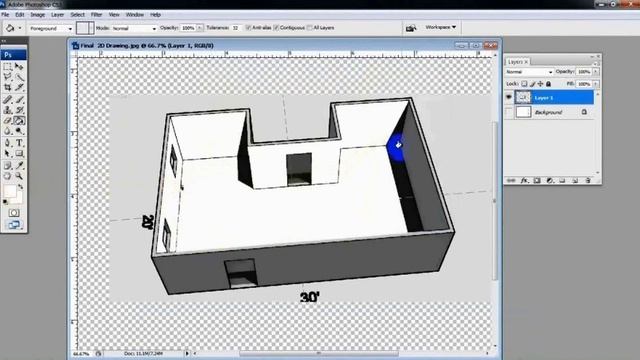Viewport: 640px width, 360px height.
Task: Select the History Brush tool
Action: [19, 110]
